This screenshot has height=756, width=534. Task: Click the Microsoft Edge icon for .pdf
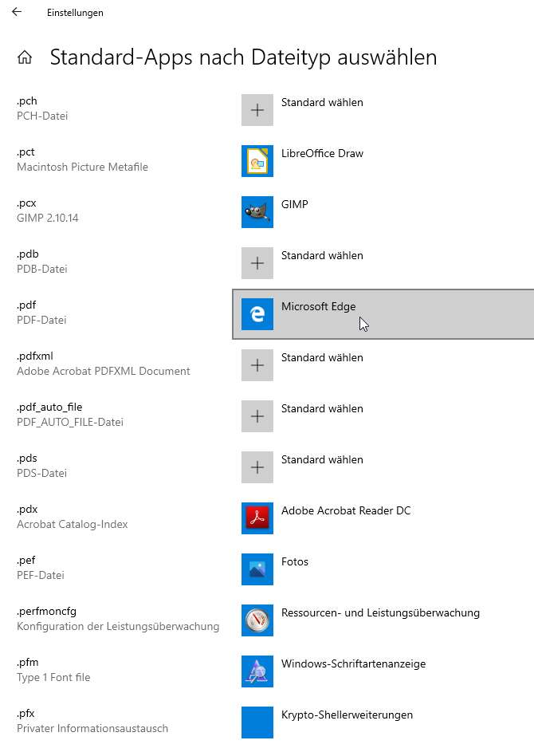click(257, 314)
